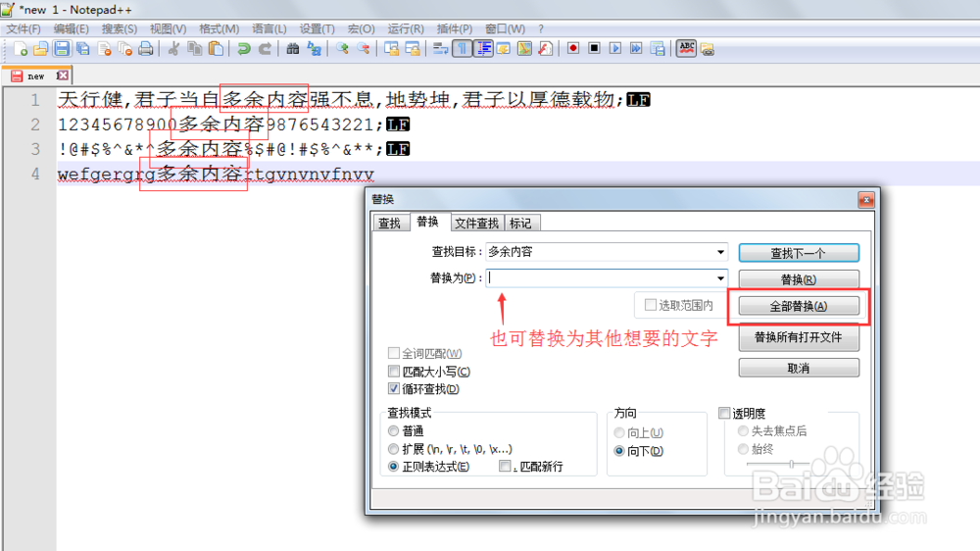Click the Copy toolbar icon
Image resolution: width=980 pixels, height=551 pixels.
(x=194, y=49)
